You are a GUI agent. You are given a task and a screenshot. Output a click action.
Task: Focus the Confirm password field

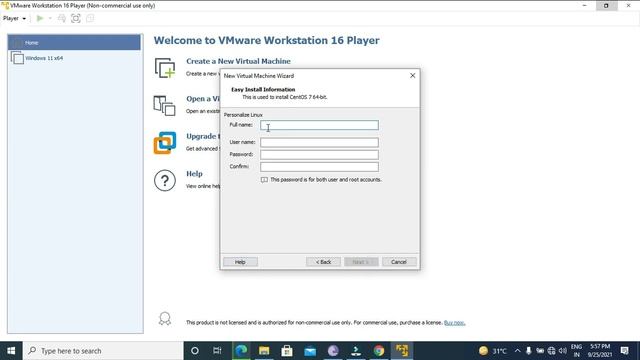click(319, 167)
